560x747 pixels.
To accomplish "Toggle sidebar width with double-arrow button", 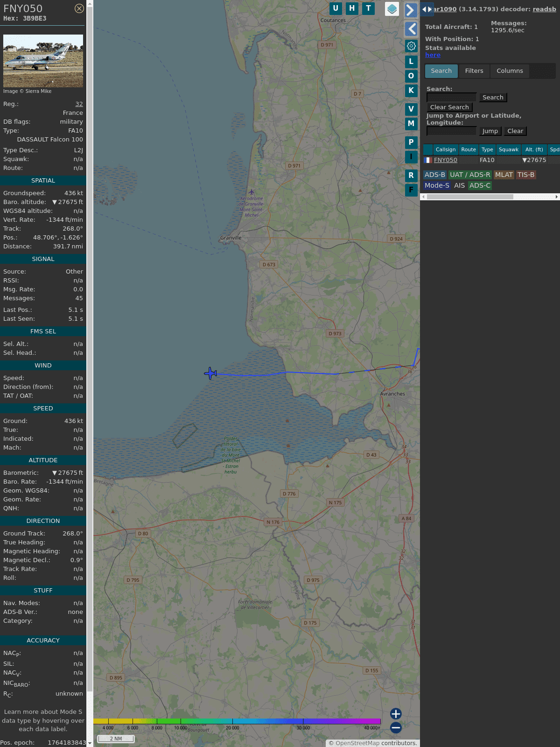I will point(427,9).
